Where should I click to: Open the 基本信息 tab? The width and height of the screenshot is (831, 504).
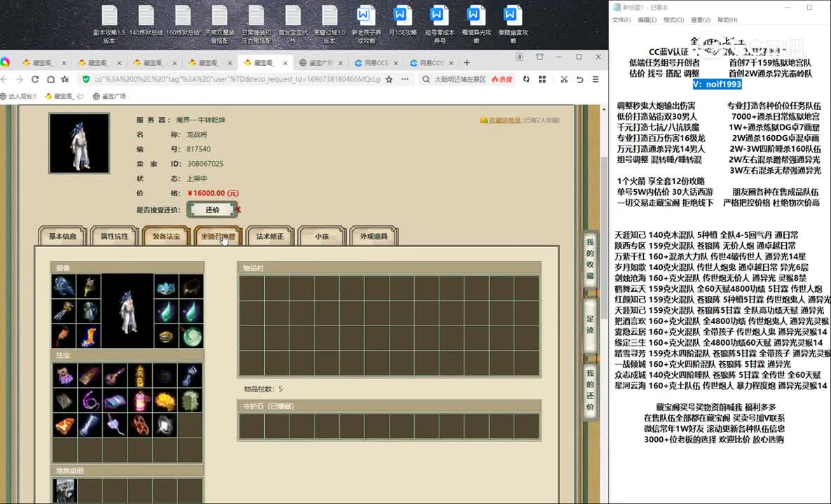point(62,236)
